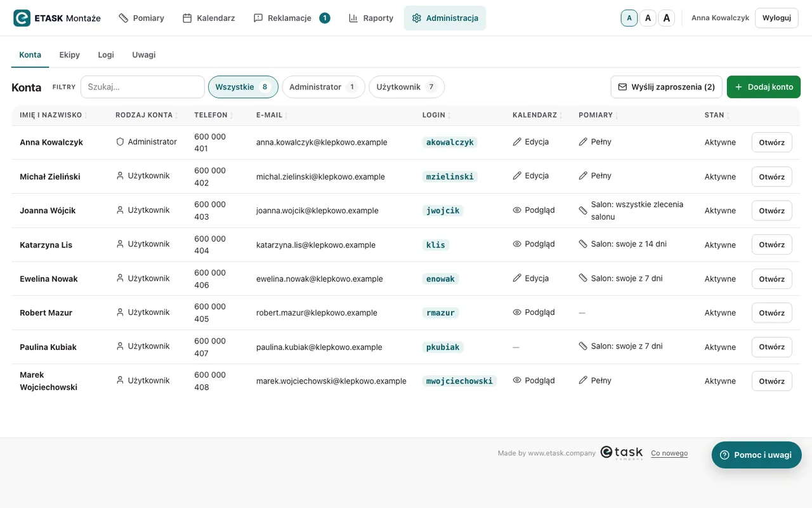The height and width of the screenshot is (508, 812).
Task: Click the user name Anna Kowalczyk in the header
Action: (x=721, y=18)
